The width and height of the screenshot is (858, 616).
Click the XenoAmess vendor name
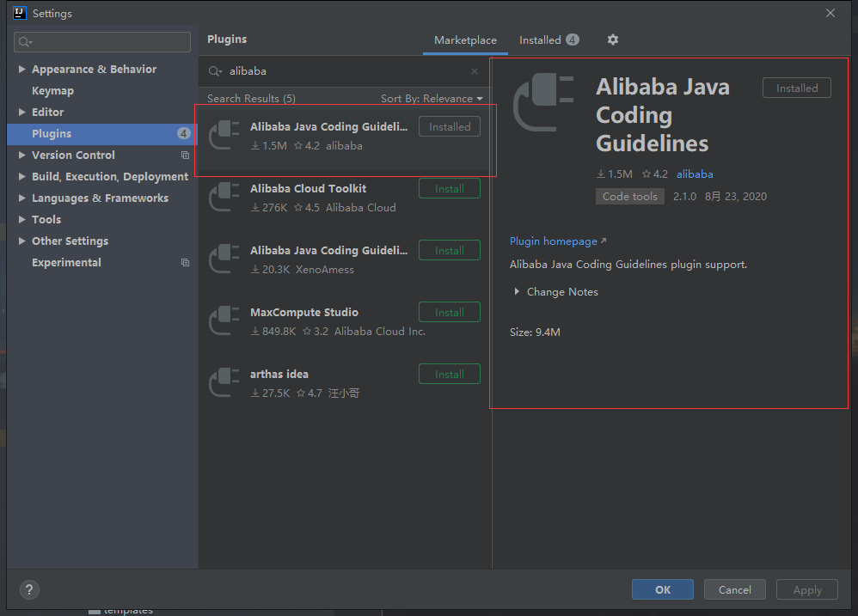[x=324, y=270]
